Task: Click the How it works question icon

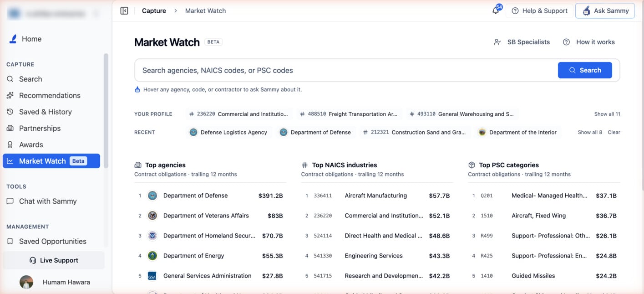Action: (566, 42)
